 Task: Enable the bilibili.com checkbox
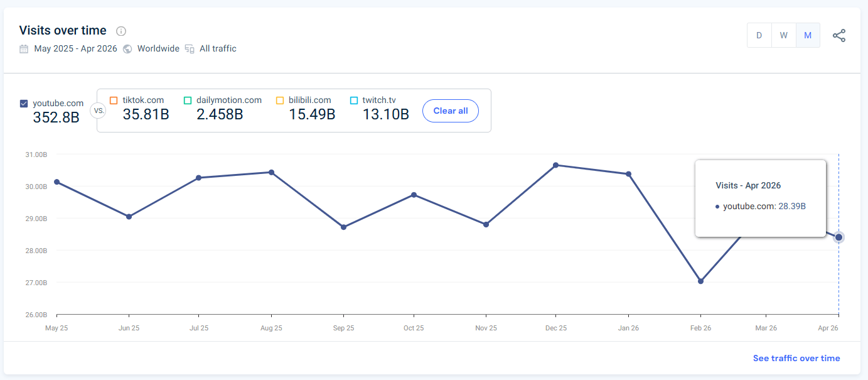(x=280, y=100)
